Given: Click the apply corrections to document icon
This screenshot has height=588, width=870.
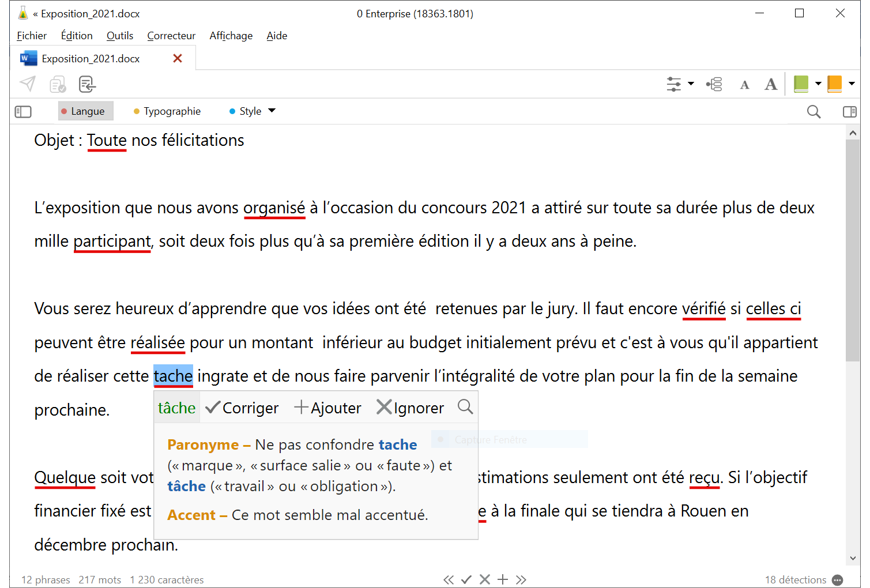Looking at the screenshot, I should (x=87, y=84).
